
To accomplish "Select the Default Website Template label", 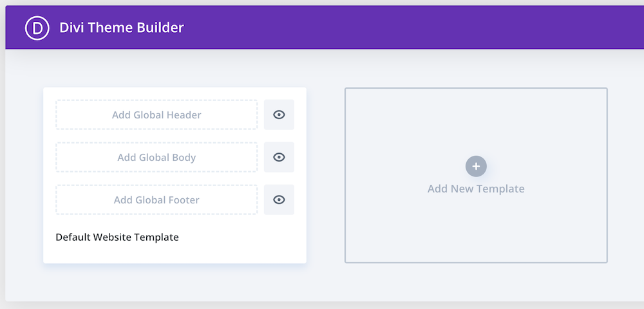I will pos(117,237).
